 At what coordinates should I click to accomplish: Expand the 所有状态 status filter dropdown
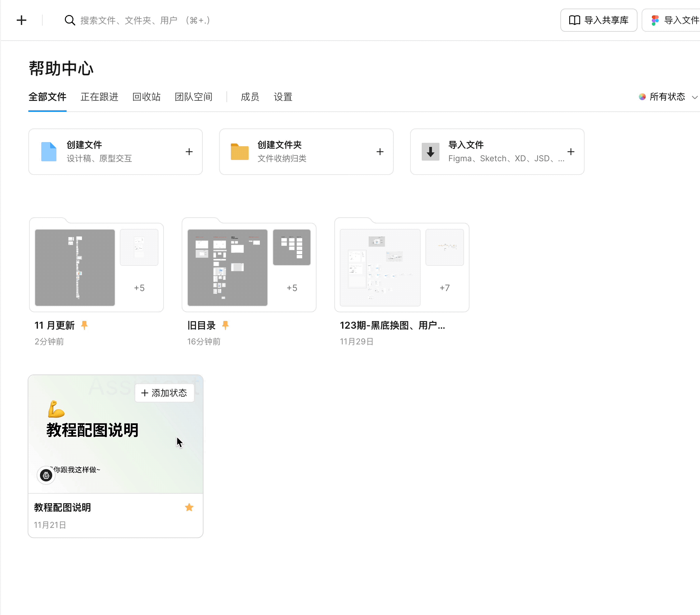tap(668, 97)
